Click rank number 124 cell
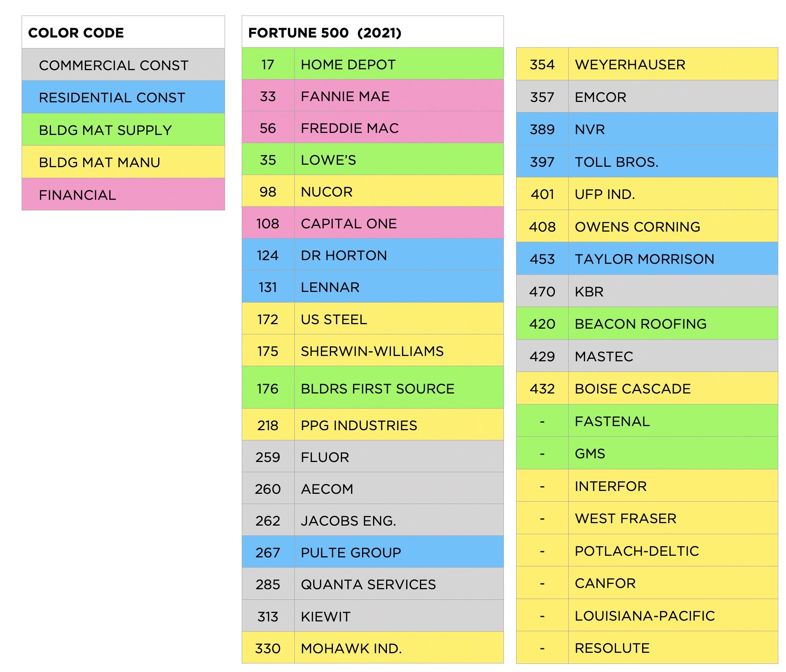The height and width of the screenshot is (672, 786). click(268, 254)
